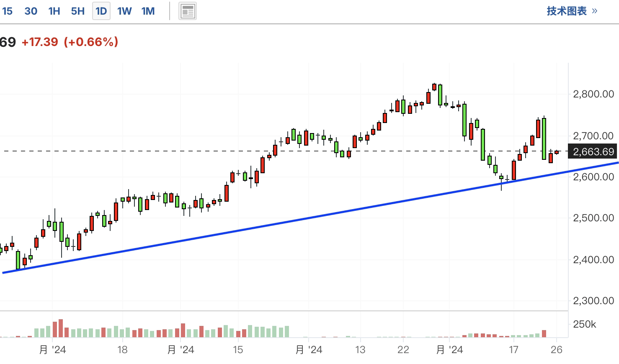619x364 pixels.
Task: Open the 技术图表 link
Action: click(x=572, y=11)
